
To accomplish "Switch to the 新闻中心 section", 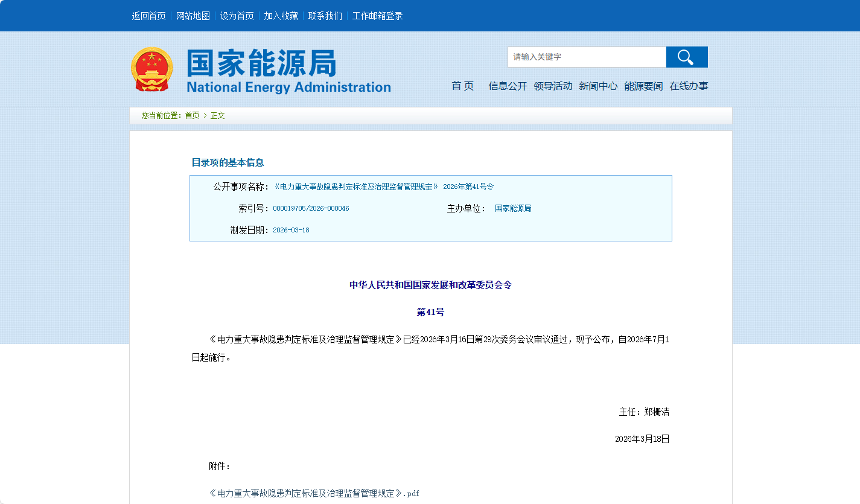I will [x=598, y=86].
